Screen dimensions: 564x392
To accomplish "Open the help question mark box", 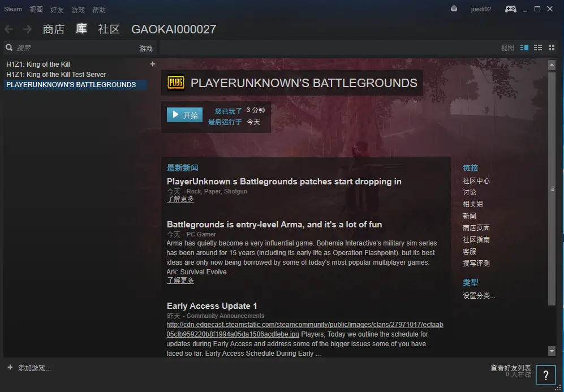I will tap(545, 375).
